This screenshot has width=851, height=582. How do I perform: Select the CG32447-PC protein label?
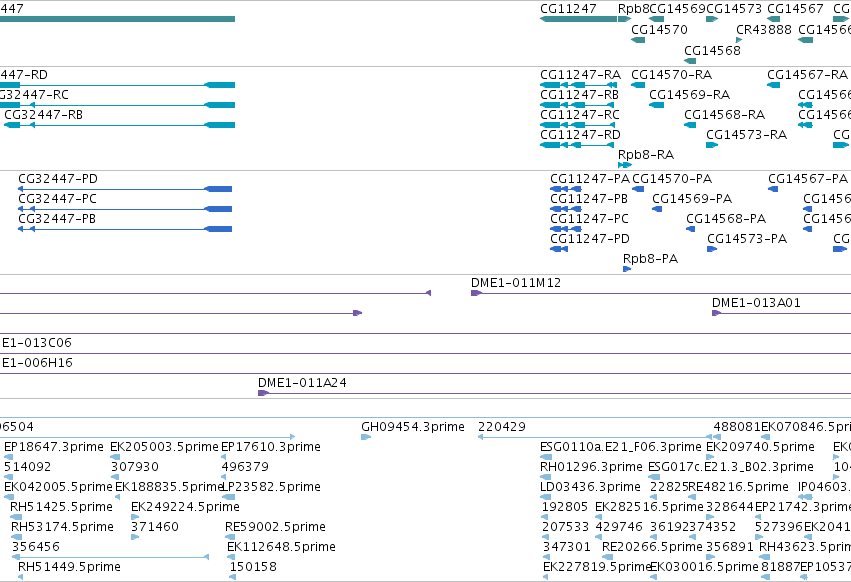point(58,199)
